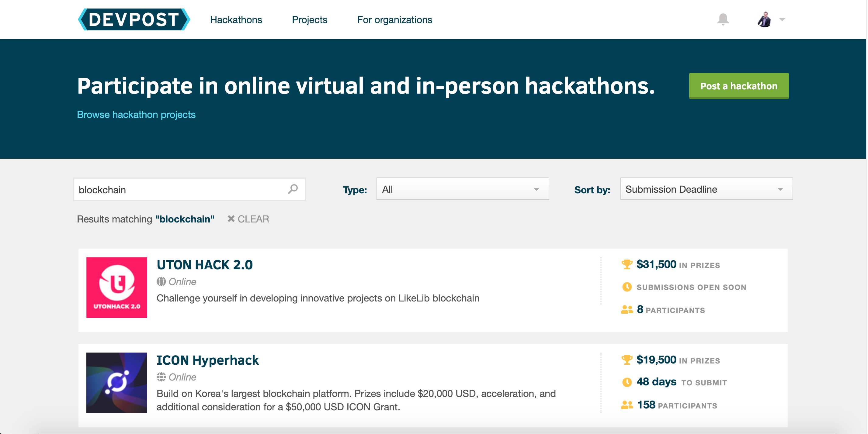Click the "158 Participants" text

point(677,405)
